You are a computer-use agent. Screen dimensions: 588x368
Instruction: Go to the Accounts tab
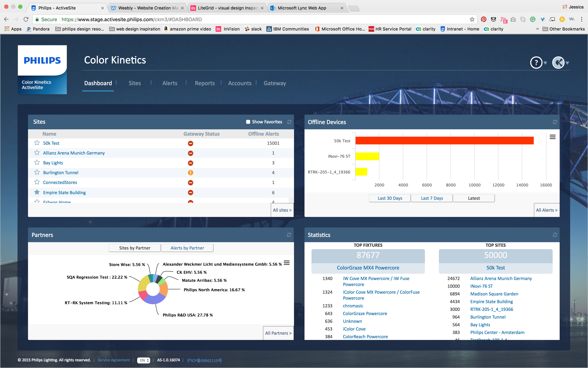tap(240, 83)
